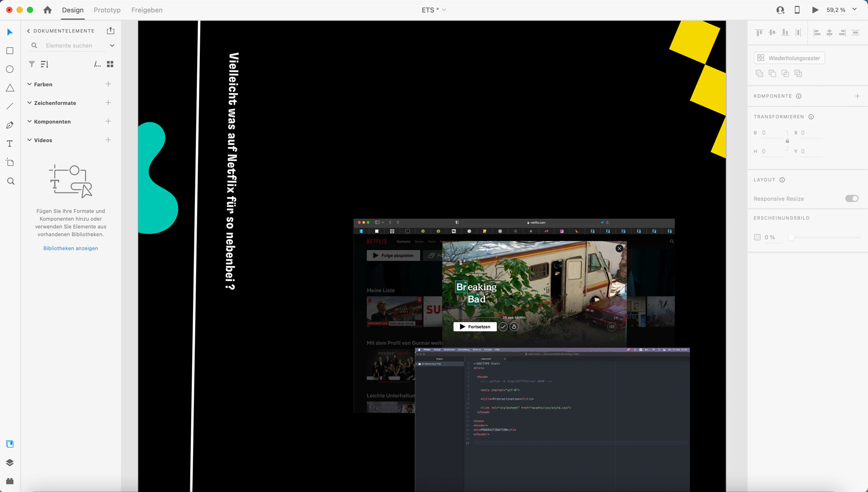
Task: Change asset sort order
Action: (44, 64)
